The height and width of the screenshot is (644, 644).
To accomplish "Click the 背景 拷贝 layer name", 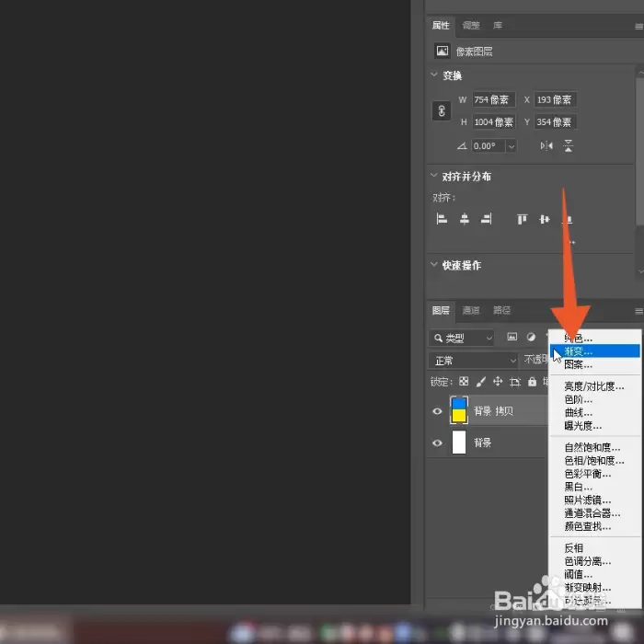I will tap(493, 410).
